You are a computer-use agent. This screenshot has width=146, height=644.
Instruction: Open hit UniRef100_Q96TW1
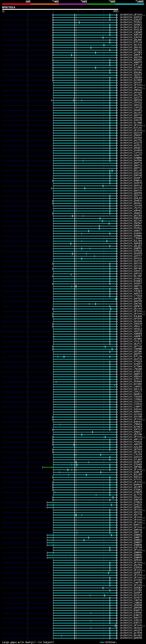pos(131,304)
